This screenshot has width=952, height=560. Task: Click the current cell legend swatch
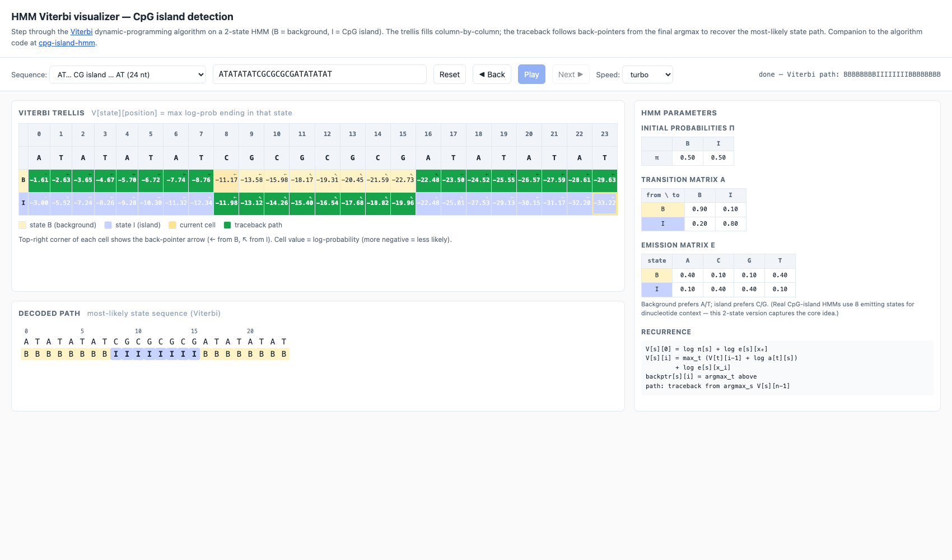pyautogui.click(x=172, y=225)
